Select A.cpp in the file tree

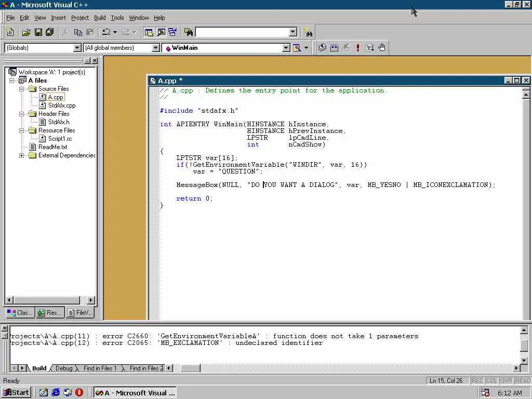coord(56,97)
